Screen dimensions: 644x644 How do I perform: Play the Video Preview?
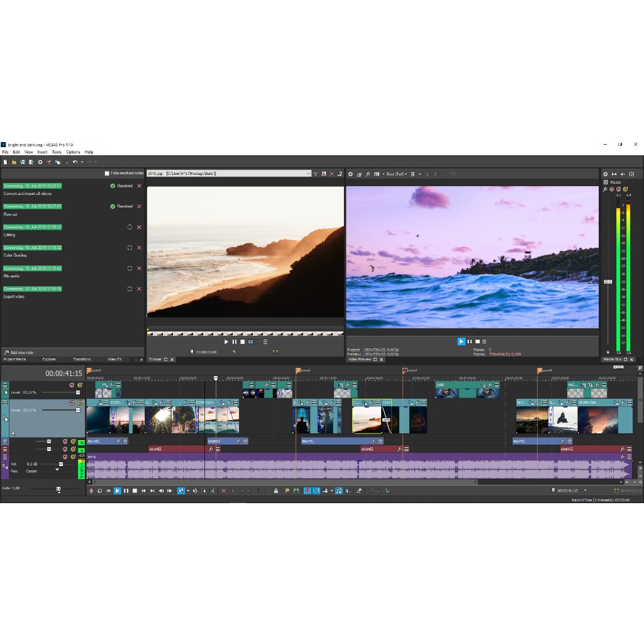461,341
